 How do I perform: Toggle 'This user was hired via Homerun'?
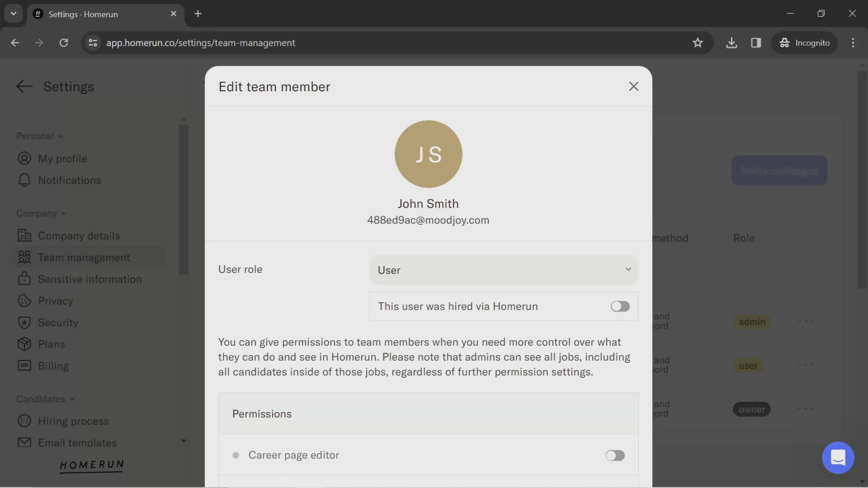point(620,306)
